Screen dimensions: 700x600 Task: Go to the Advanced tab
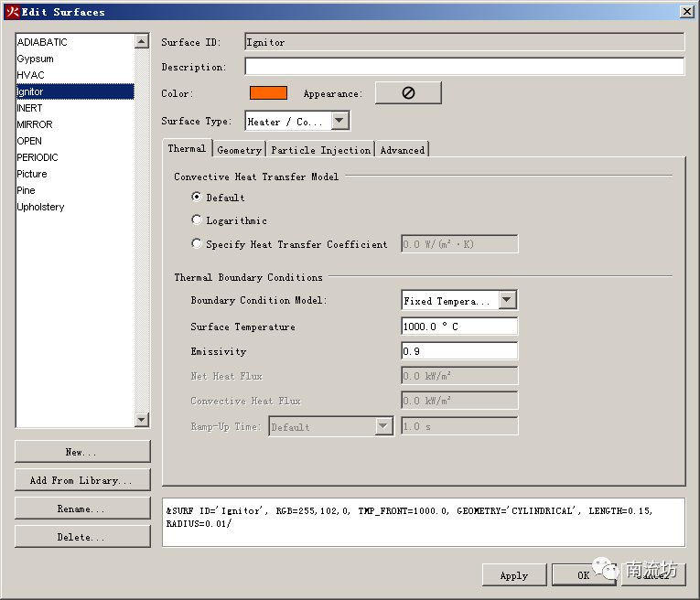402,150
